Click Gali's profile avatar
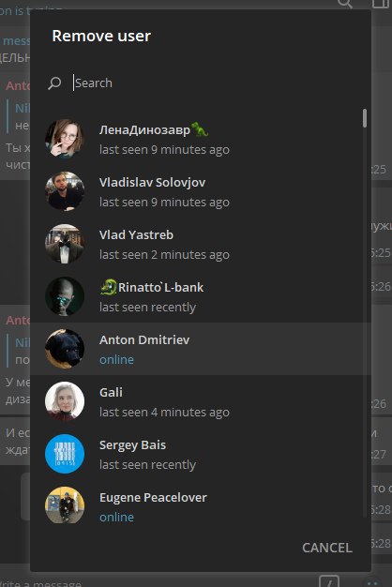The image size is (392, 587). tap(65, 401)
